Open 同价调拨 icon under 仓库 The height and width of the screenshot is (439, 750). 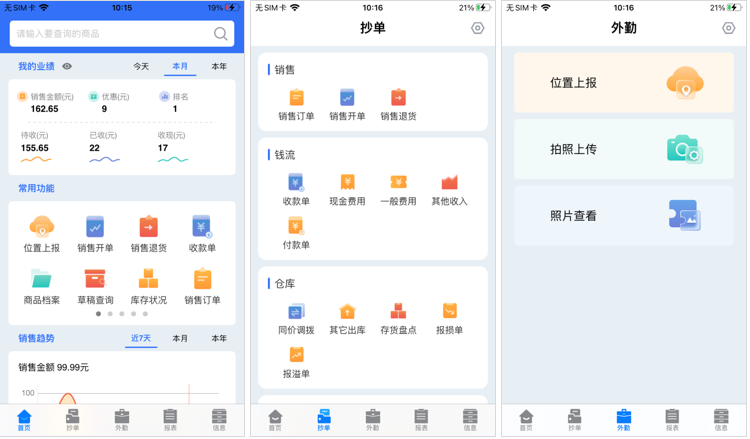click(x=296, y=311)
